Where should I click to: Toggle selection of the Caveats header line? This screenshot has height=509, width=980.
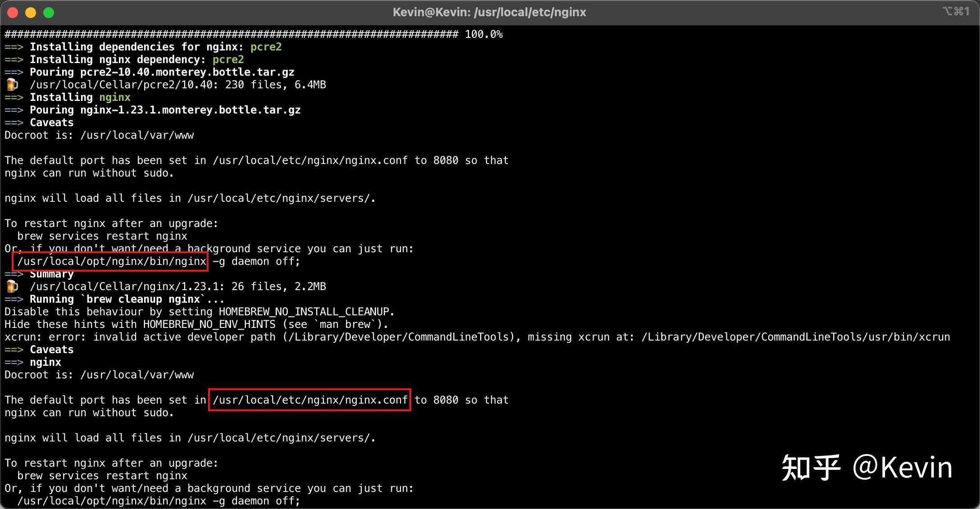(x=51, y=122)
